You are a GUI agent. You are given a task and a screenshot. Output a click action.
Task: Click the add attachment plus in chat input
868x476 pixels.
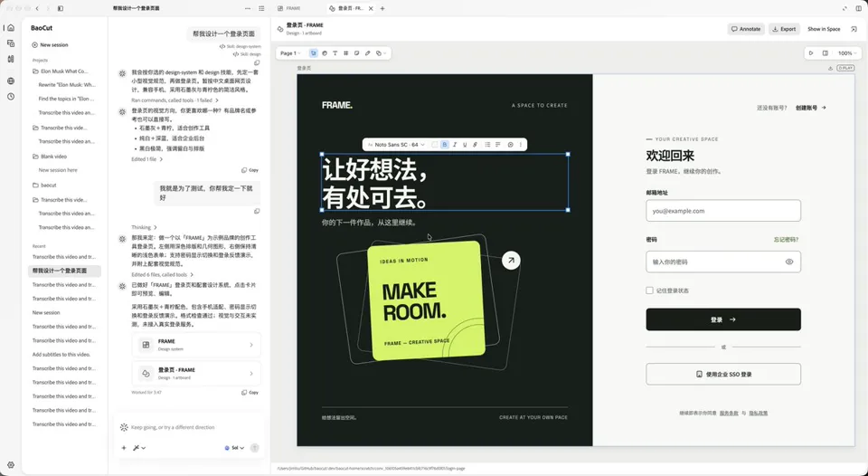124,448
